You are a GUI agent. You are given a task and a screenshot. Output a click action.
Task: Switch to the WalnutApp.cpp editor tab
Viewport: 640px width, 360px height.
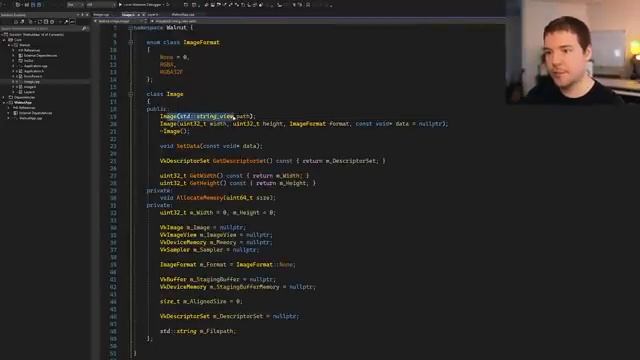(x=183, y=15)
